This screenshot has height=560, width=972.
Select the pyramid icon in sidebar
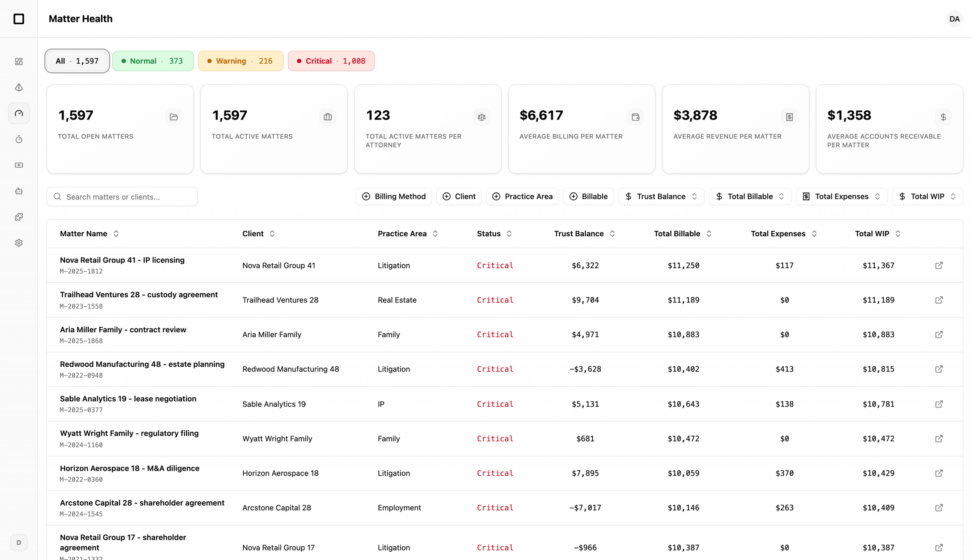pyautogui.click(x=19, y=88)
